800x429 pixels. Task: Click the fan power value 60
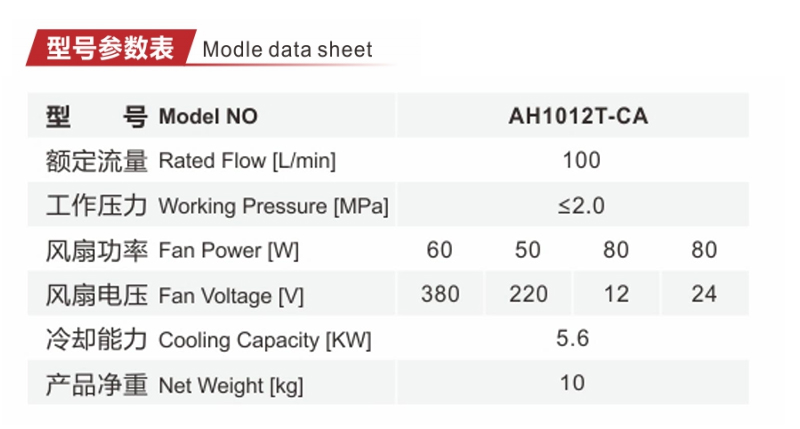[439, 250]
